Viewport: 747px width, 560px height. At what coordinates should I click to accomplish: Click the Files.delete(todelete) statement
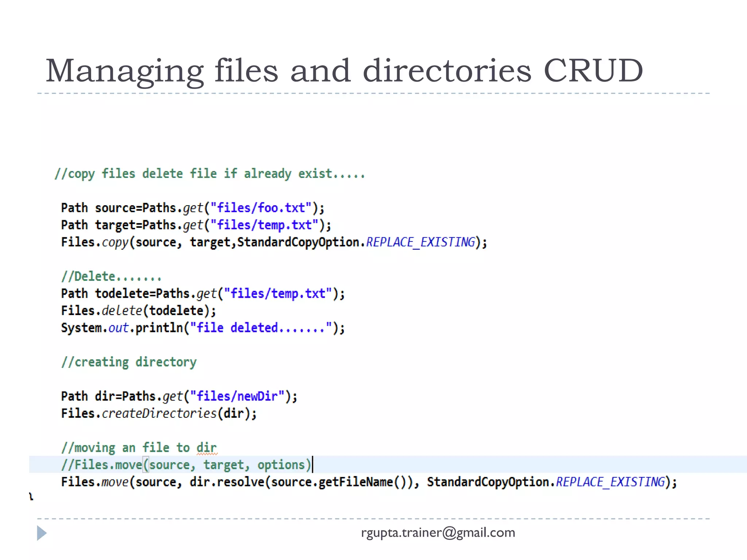139,311
